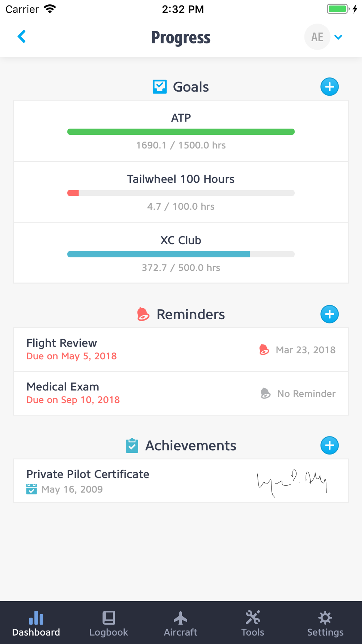Image resolution: width=362 pixels, height=644 pixels.
Task: Add a new reminder with plus icon
Action: click(329, 314)
